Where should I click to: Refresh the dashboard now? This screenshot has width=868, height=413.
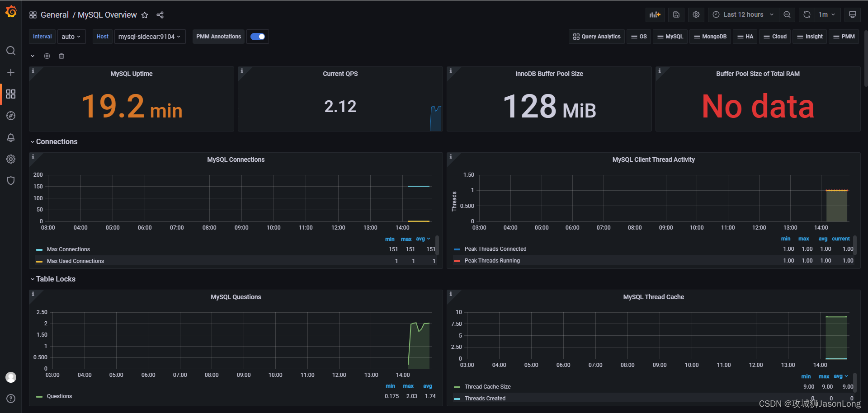pyautogui.click(x=807, y=14)
